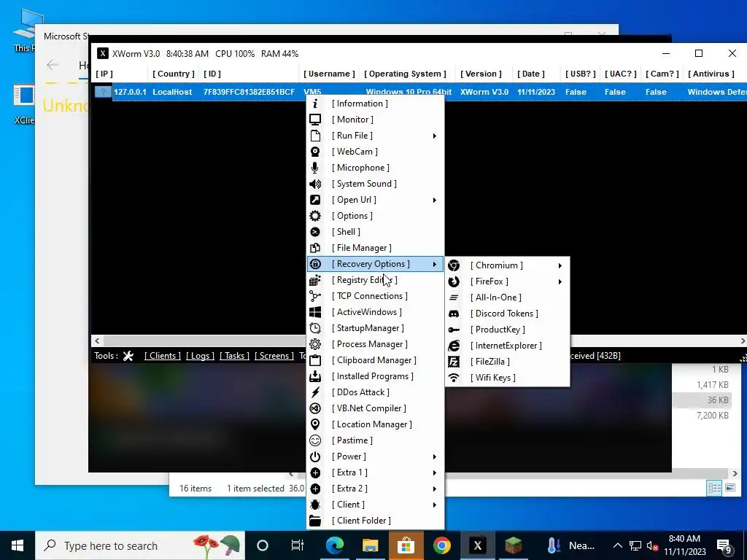Click the InternetExplorer 'e' icon
This screenshot has width=747, height=560.
pyautogui.click(x=454, y=346)
